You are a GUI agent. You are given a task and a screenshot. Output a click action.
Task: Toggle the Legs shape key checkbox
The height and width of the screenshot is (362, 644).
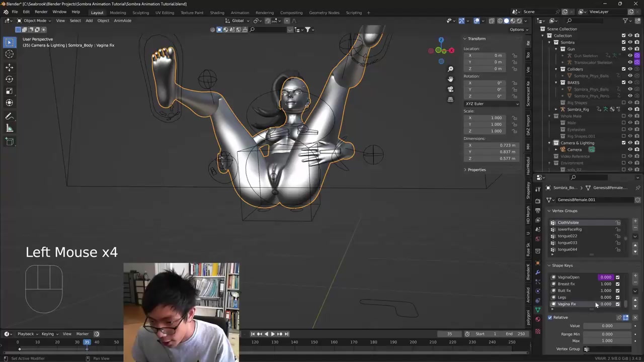point(617,297)
